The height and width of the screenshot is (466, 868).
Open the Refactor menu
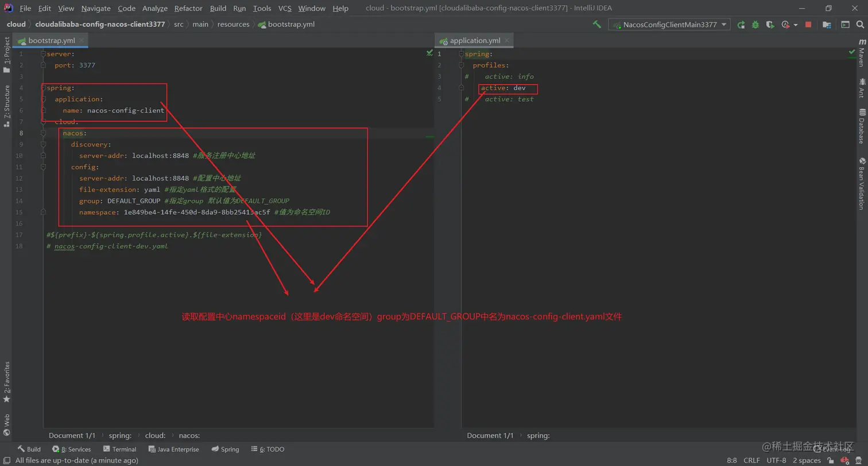click(188, 8)
